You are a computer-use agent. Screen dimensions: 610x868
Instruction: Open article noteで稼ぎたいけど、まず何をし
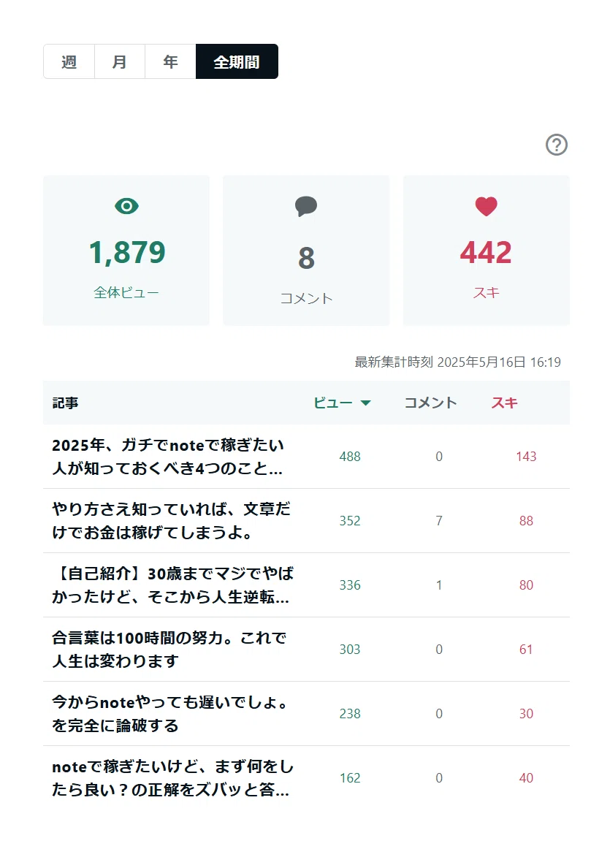pyautogui.click(x=172, y=778)
